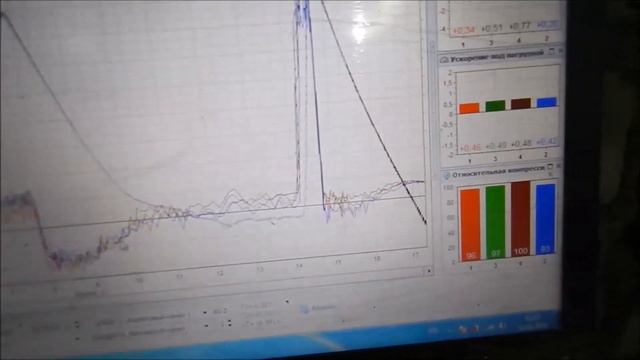Click the blue bar in acceleration chart
Image resolution: width=640 pixels, height=360 pixels.
pyautogui.click(x=547, y=102)
